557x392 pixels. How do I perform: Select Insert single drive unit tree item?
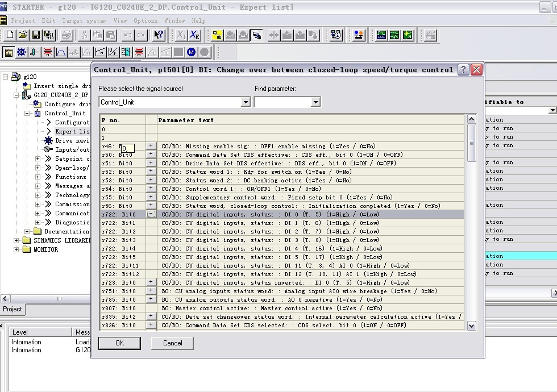tap(62, 86)
